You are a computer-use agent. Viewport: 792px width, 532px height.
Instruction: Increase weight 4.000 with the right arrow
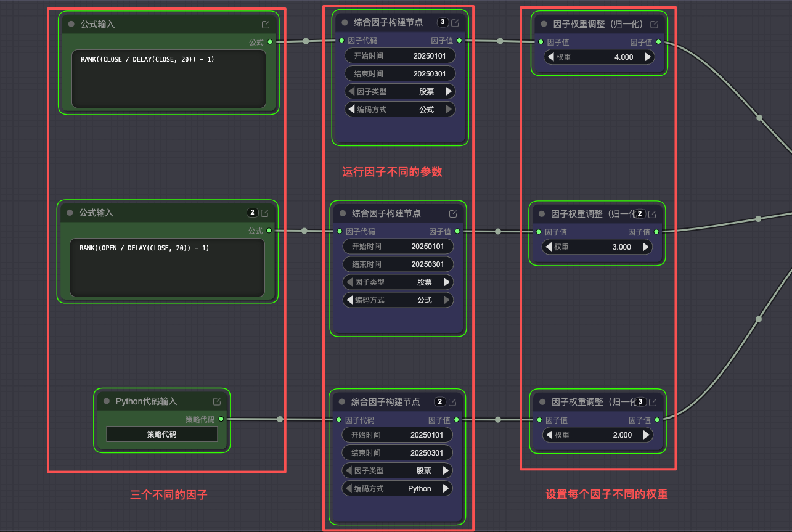click(x=647, y=57)
